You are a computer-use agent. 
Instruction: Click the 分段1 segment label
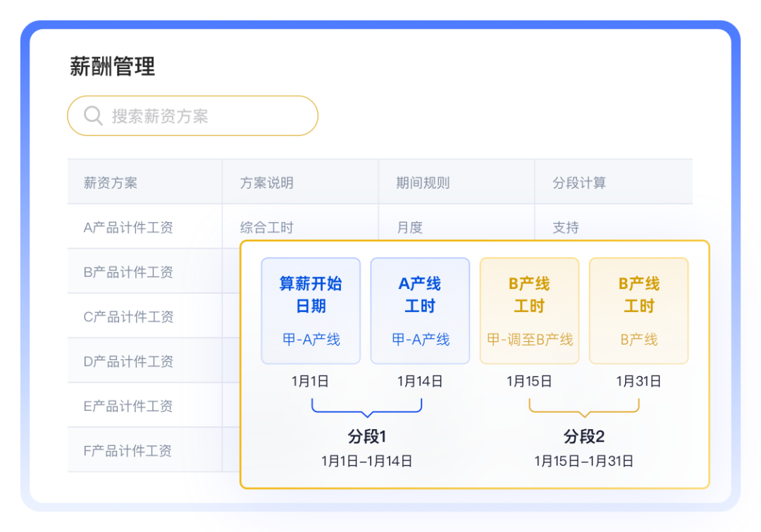(x=367, y=436)
